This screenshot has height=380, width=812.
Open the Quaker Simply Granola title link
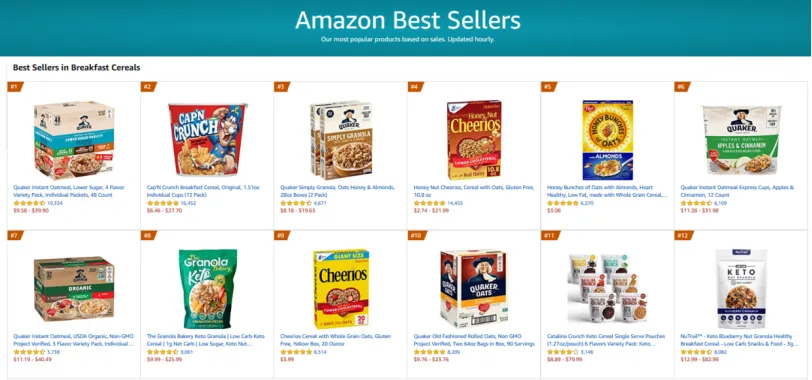337,191
